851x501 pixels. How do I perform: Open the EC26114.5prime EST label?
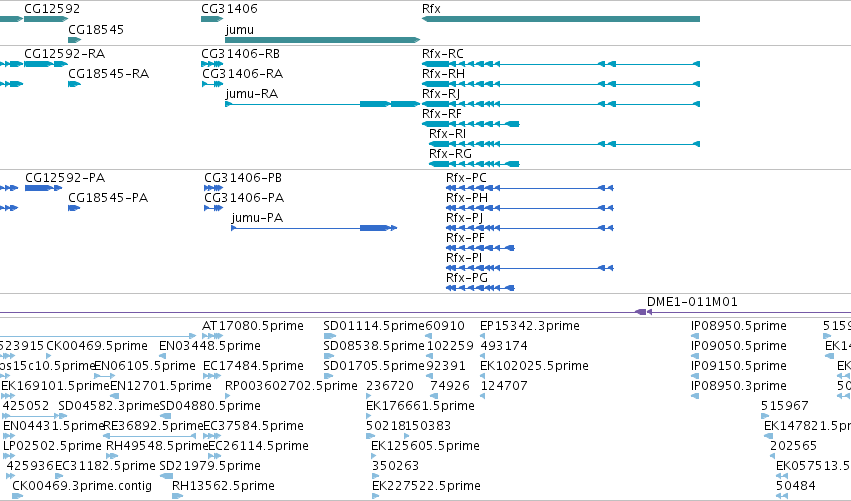click(258, 447)
